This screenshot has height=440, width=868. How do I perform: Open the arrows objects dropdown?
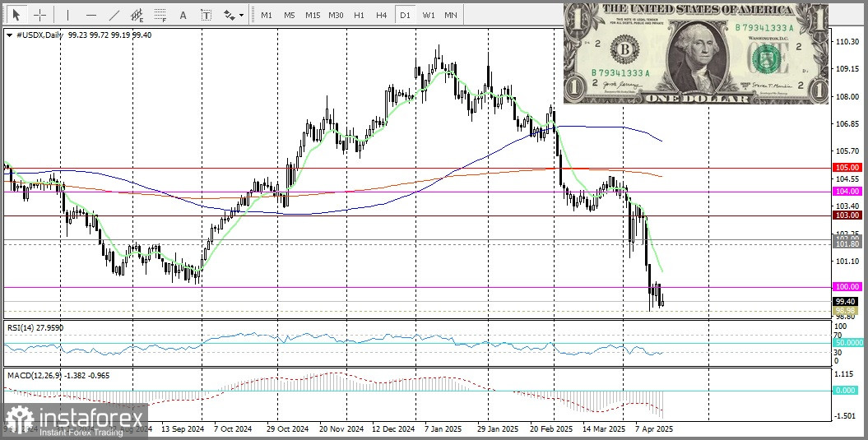click(234, 15)
